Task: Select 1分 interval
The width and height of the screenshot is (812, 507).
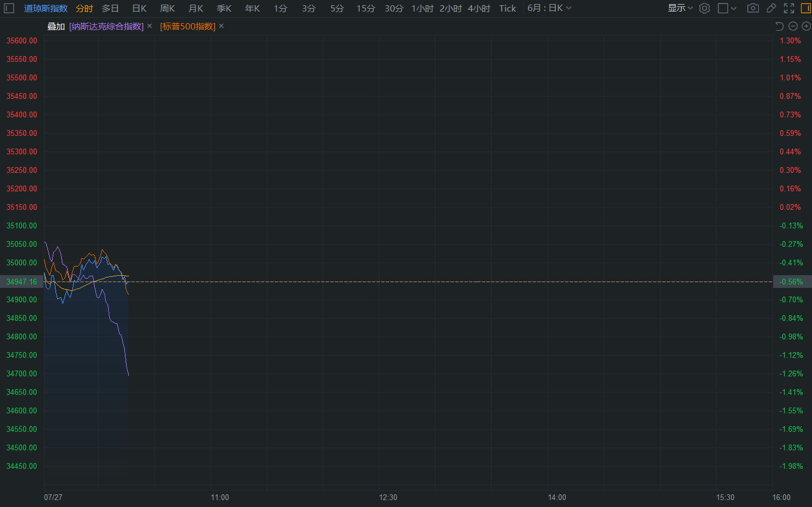Action: [280, 9]
